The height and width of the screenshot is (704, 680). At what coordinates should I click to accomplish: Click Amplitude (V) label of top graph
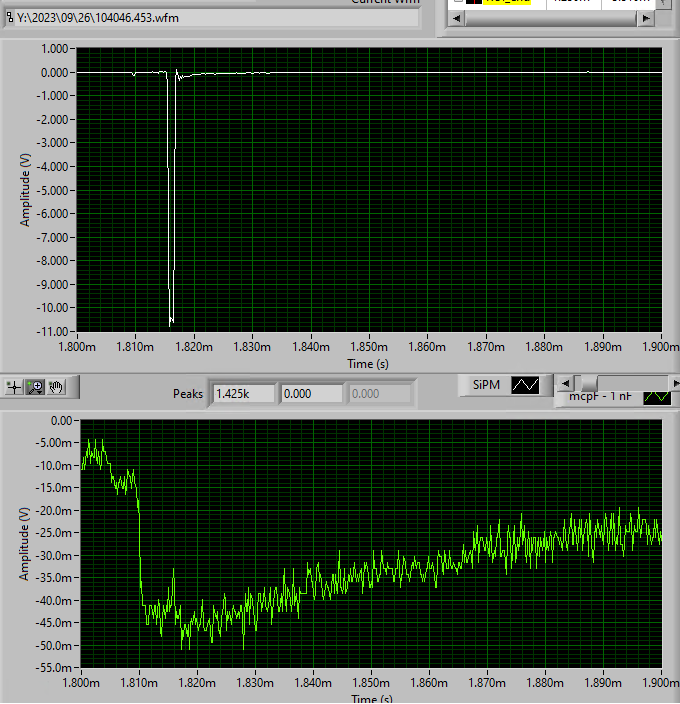[x=25, y=190]
